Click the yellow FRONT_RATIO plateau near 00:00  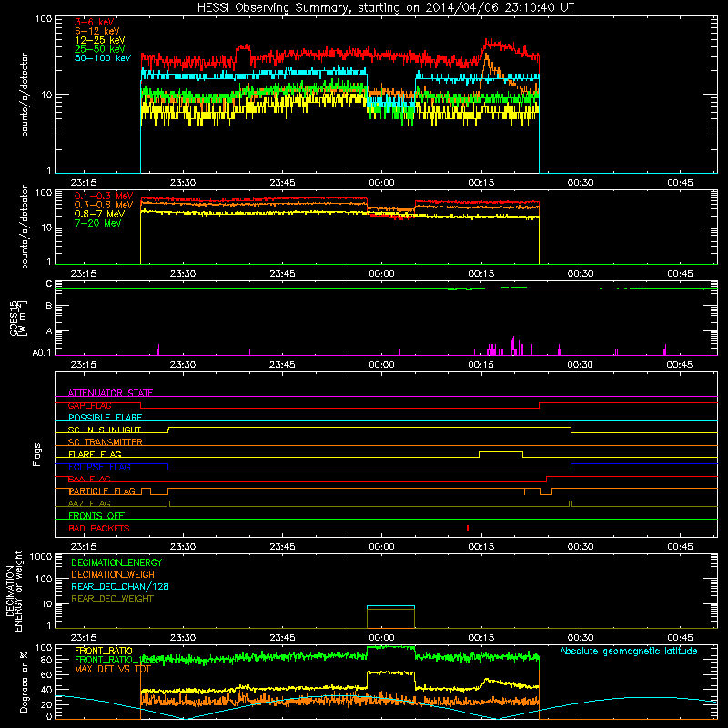pos(390,672)
